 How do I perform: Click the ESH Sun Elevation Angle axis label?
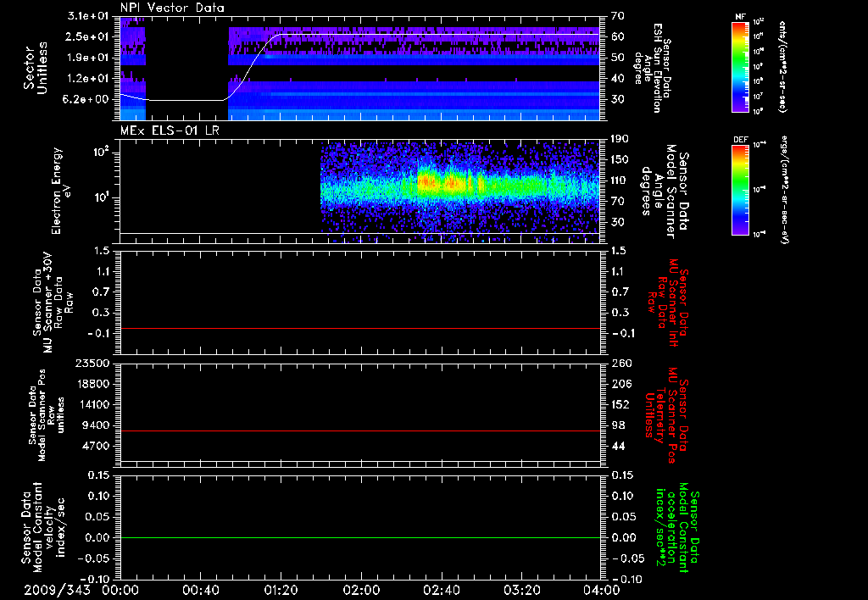[654, 68]
